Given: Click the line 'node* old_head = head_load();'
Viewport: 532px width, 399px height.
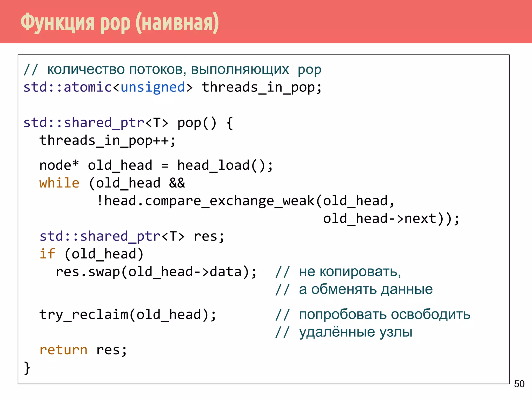Looking at the screenshot, I should pyautogui.click(x=156, y=165).
